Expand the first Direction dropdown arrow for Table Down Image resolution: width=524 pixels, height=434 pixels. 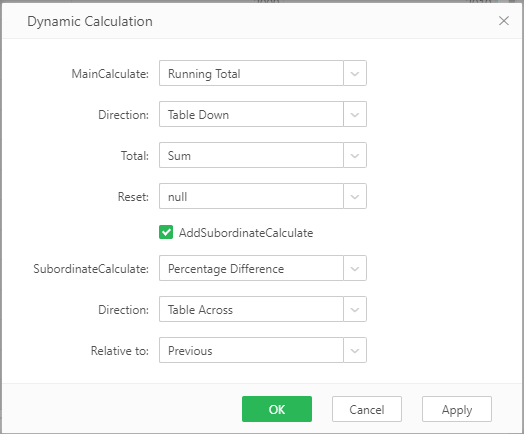(x=355, y=114)
